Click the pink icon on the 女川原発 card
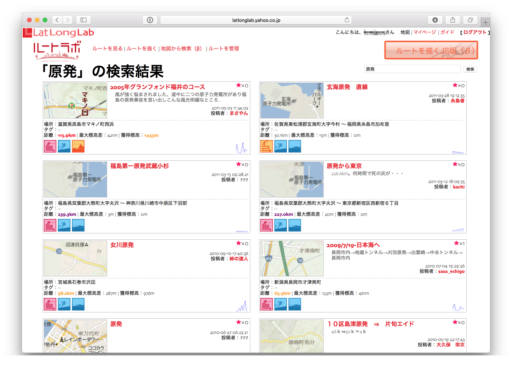This screenshot has width=512, height=384. 50,304
